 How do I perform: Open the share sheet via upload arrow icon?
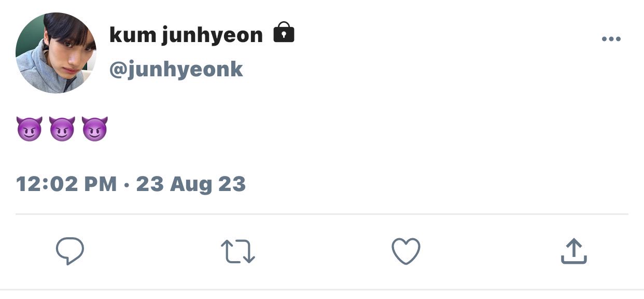pos(573,251)
